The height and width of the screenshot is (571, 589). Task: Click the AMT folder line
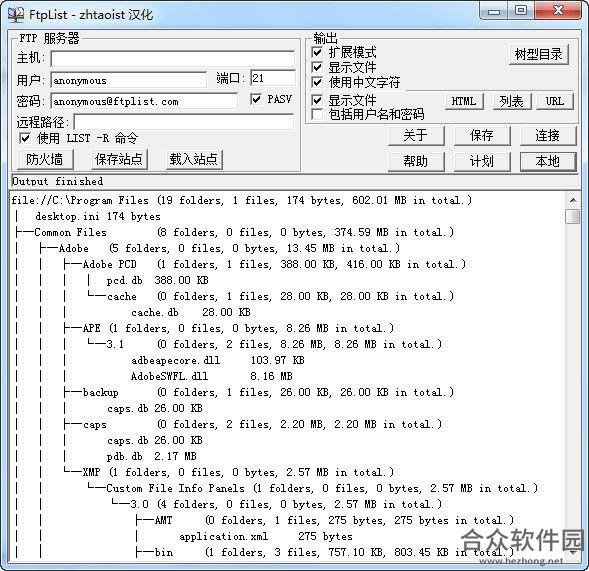click(x=334, y=520)
